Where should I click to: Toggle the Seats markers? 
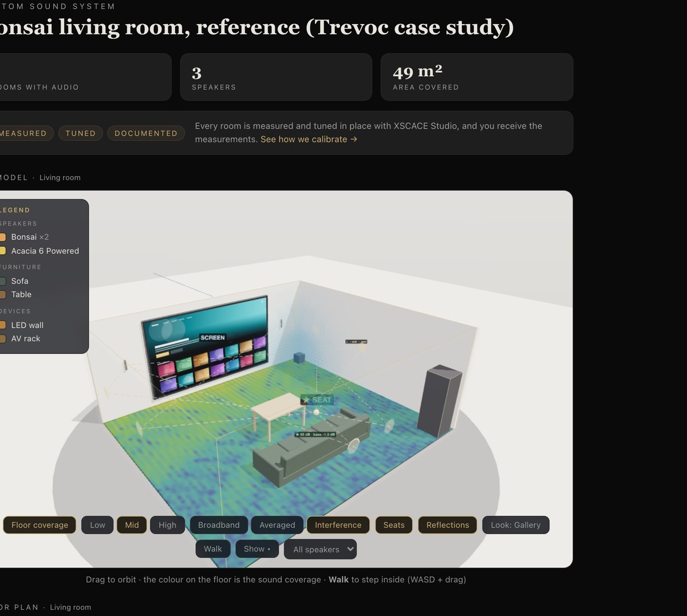[x=394, y=525]
